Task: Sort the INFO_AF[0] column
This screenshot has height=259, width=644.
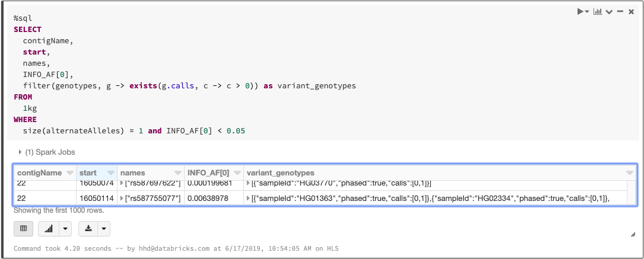Action: tap(235, 173)
